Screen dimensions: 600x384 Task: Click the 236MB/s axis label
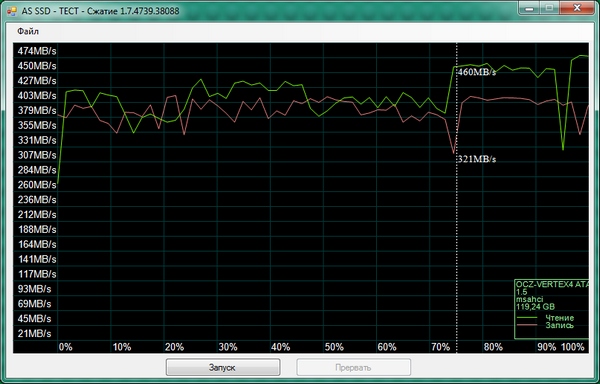(37, 200)
